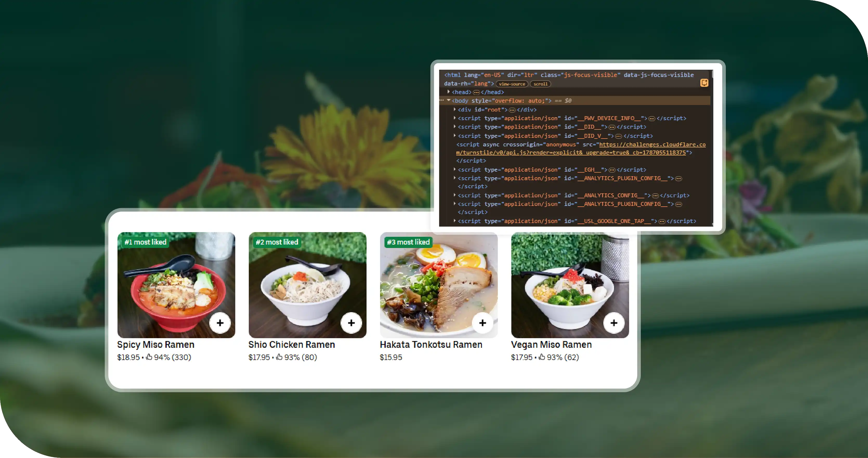Add Spicy Miso Ramen with its plus button
The width and height of the screenshot is (868, 458).
pos(220,323)
